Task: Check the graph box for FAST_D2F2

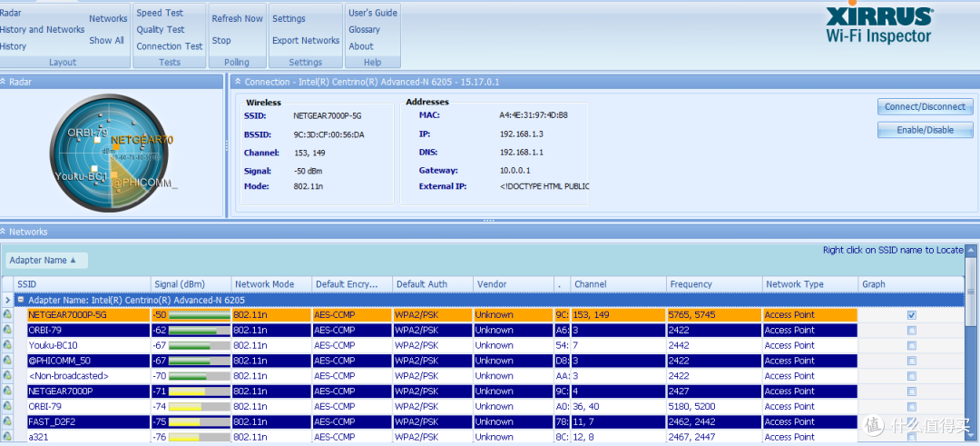Action: coord(912,422)
